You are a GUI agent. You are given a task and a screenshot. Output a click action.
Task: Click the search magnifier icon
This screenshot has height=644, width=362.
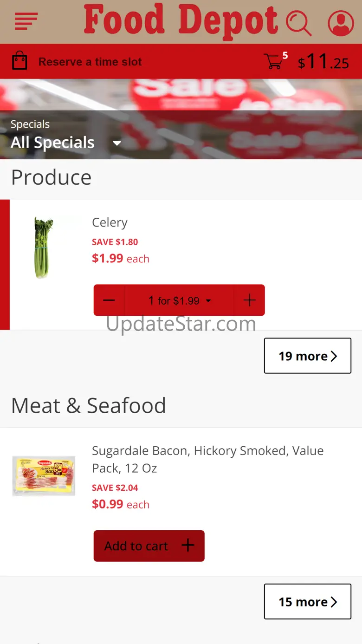tap(298, 22)
